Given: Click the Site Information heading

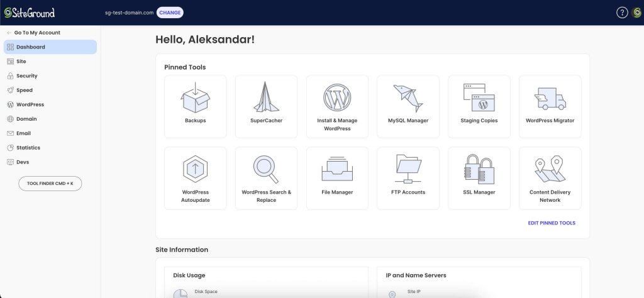Looking at the screenshot, I should tap(182, 250).
